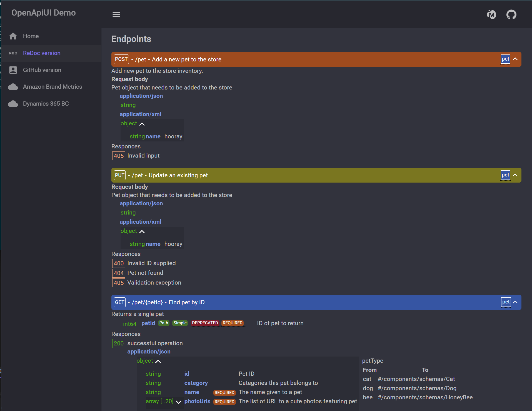This screenshot has height=411, width=532.
Task: Click the person icon beside GitHub version
Action: pyautogui.click(x=13, y=70)
